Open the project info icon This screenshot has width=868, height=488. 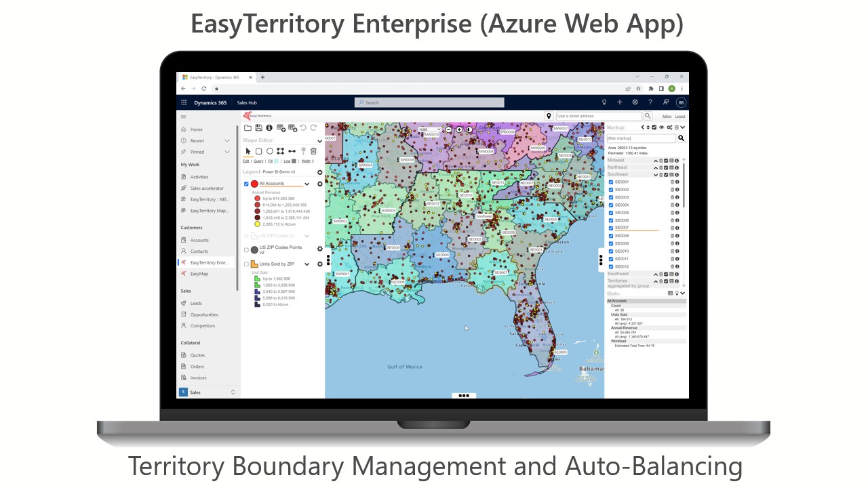(x=269, y=127)
